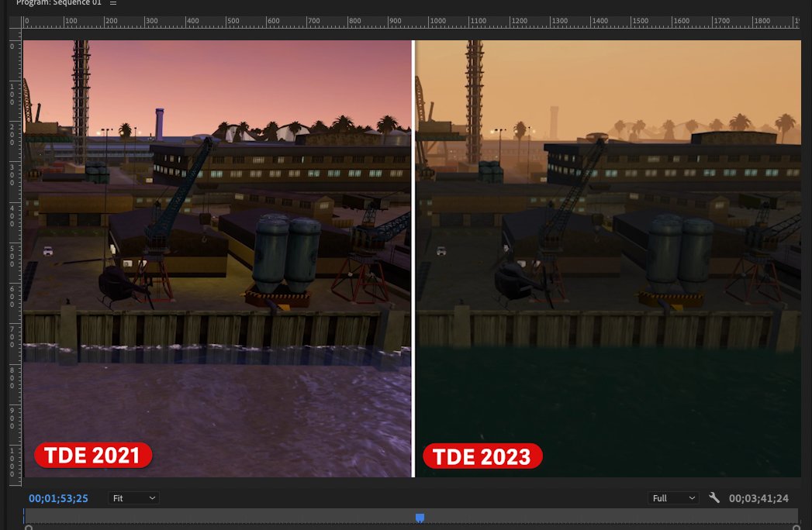Open the Full playback resolution dropdown
This screenshot has width=812, height=530.
(x=673, y=498)
